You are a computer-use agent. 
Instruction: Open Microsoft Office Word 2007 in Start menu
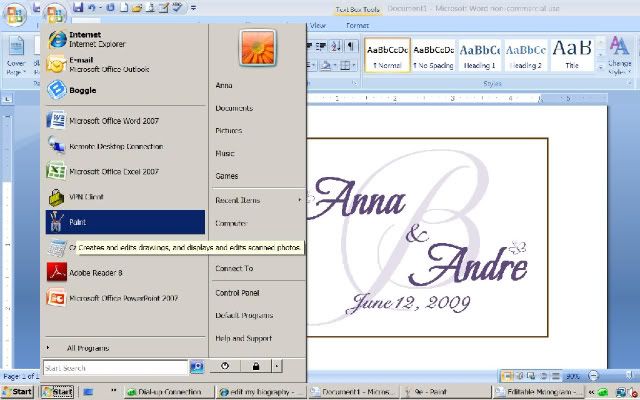coord(126,121)
